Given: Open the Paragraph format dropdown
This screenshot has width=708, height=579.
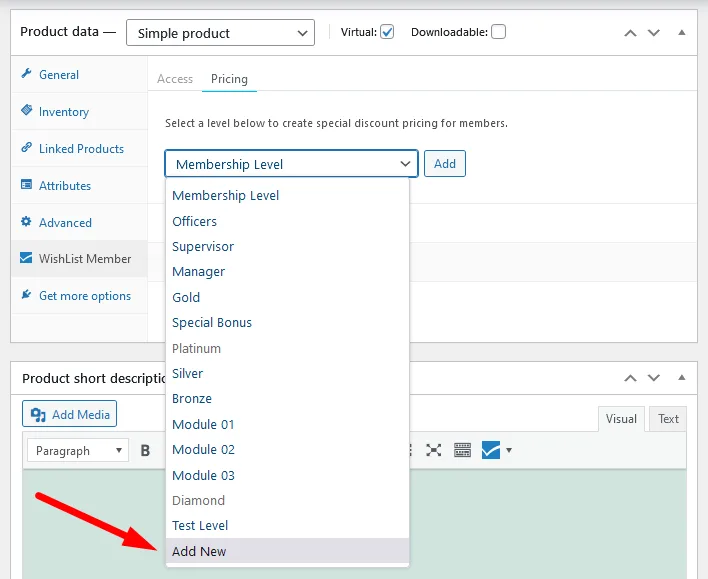Looking at the screenshot, I should point(77,451).
